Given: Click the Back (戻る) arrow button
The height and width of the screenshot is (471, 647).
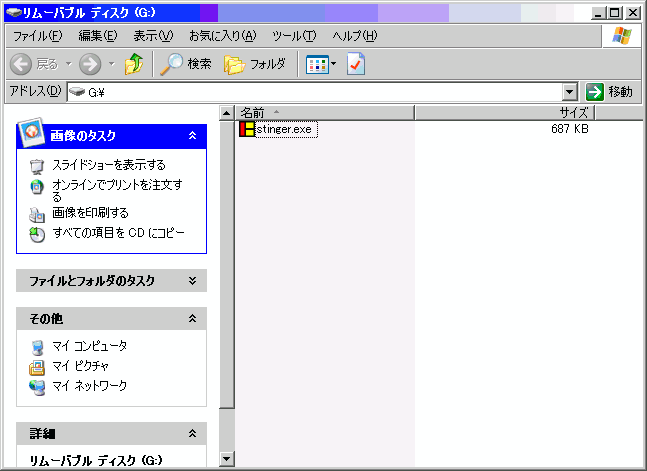Looking at the screenshot, I should (x=21, y=64).
